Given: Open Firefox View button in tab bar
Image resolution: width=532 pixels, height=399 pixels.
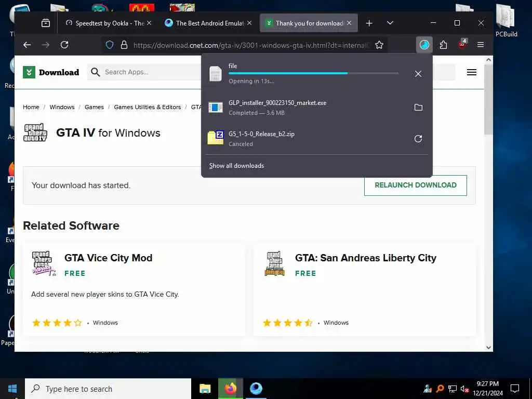Looking at the screenshot, I should pos(46,23).
